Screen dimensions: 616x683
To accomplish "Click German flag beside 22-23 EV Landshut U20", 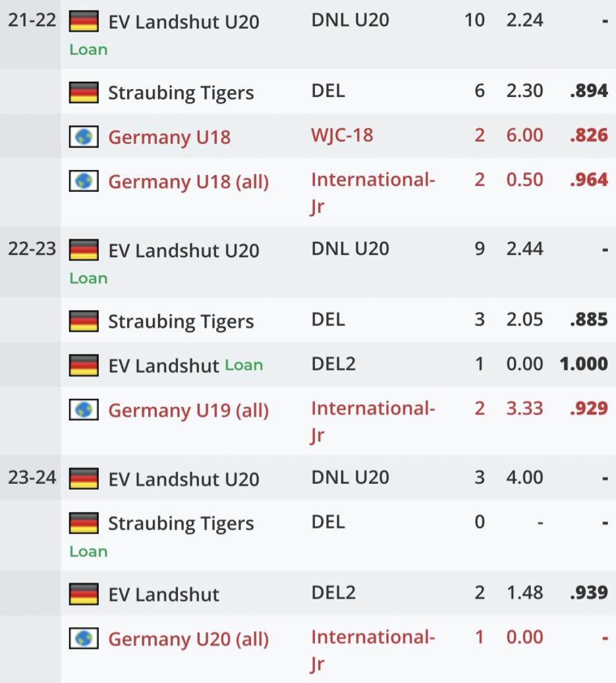I will coord(84,250).
